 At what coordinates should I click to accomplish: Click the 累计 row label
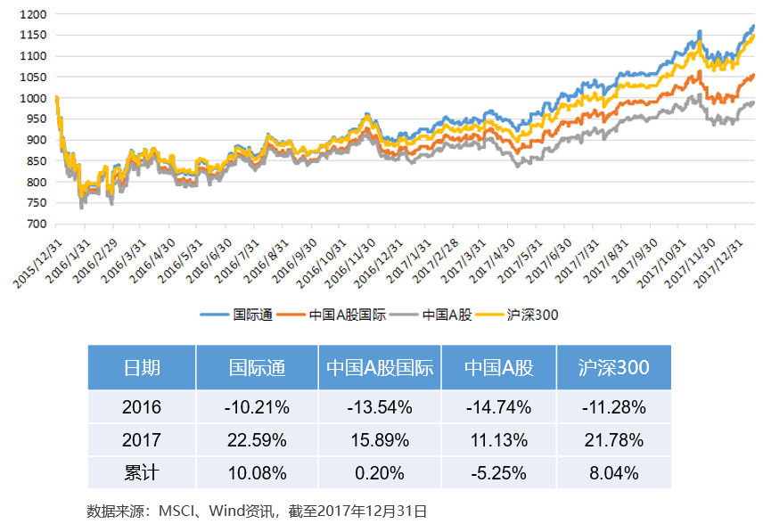142,472
